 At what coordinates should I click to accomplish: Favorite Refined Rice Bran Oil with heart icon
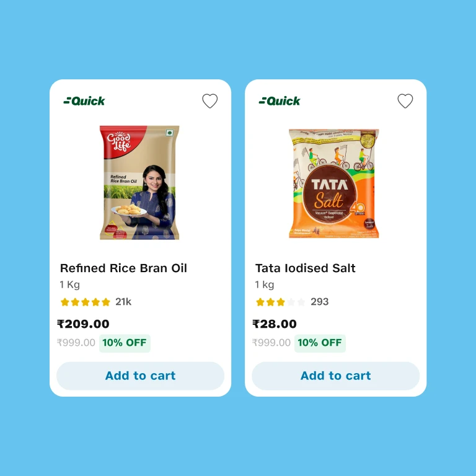[209, 101]
